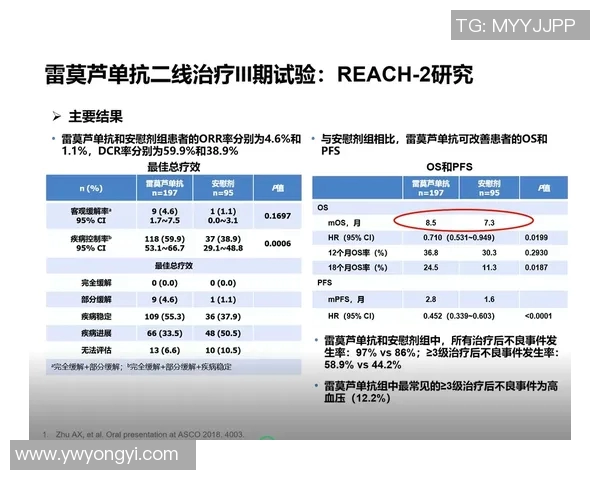Click the mPFS value '2.8'
Screen dimensions: 600x480
tap(430, 299)
